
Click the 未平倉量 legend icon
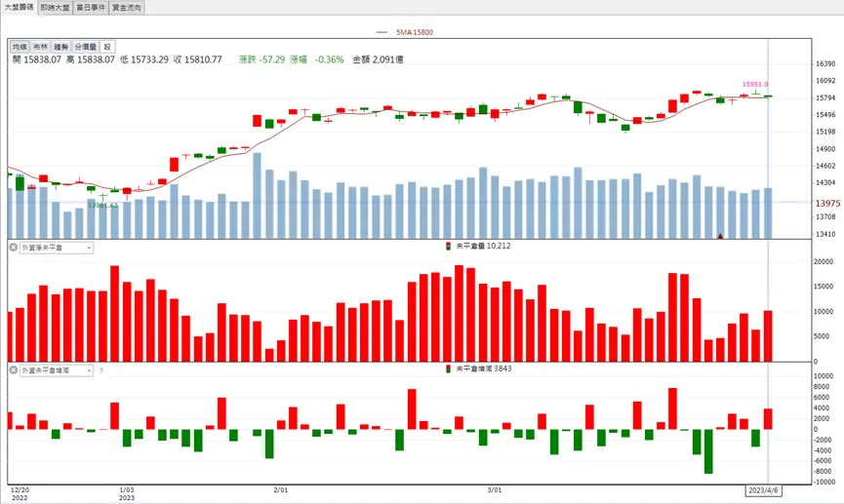coord(449,246)
